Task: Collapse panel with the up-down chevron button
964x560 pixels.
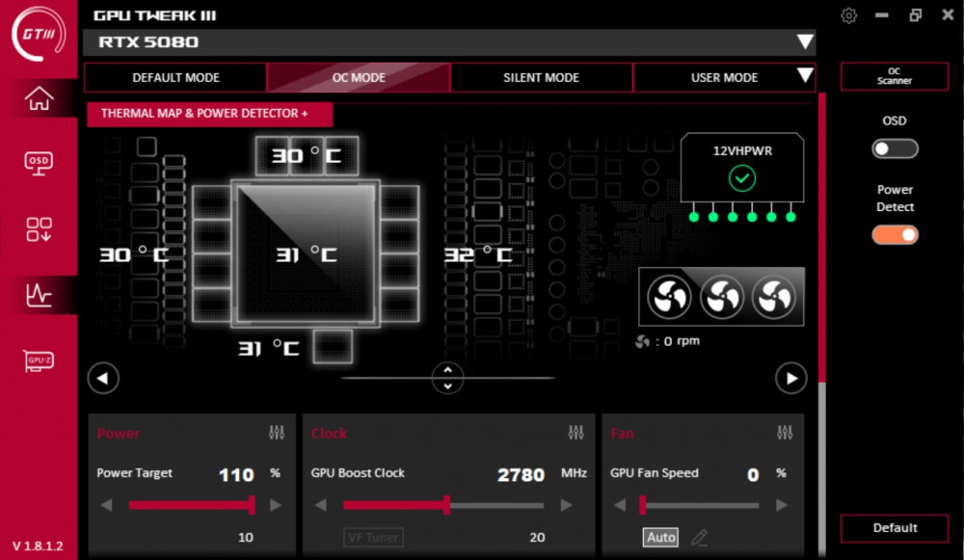Action: [447, 378]
